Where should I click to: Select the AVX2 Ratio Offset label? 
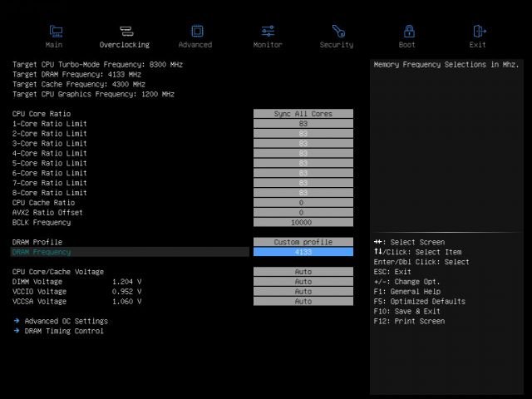coord(47,212)
